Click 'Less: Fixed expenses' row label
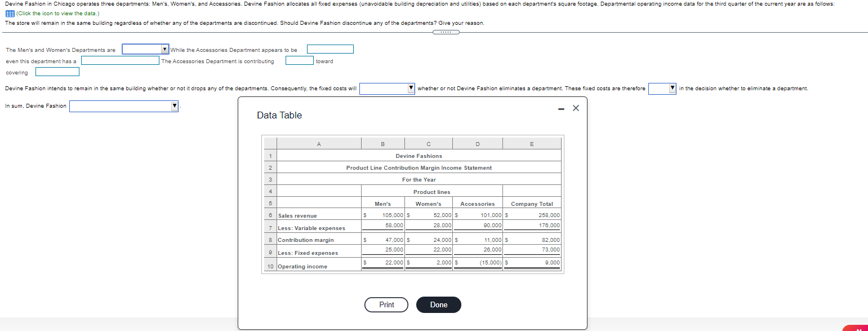Viewport: 868px width, 331px height. (x=308, y=253)
